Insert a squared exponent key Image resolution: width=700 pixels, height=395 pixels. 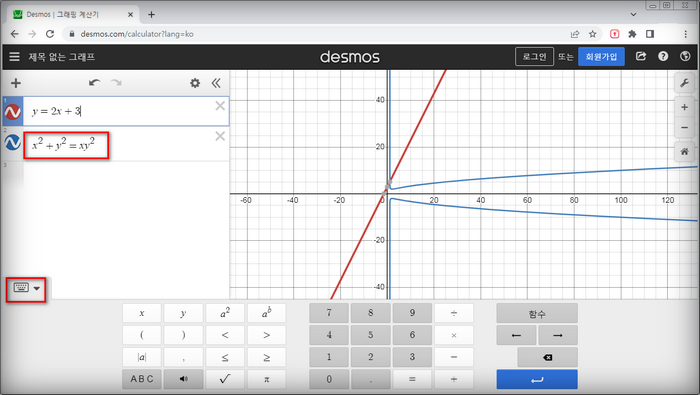[225, 313]
